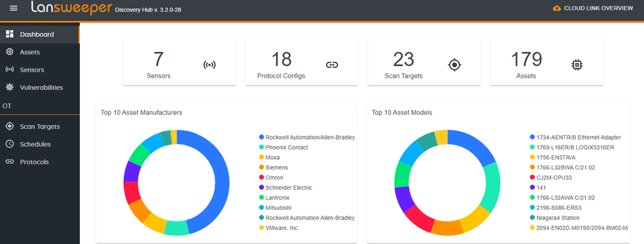Toggle Rockwell Automation/Allen-Bradley legend dot
Screen dimensions: 644x244
coord(261,137)
